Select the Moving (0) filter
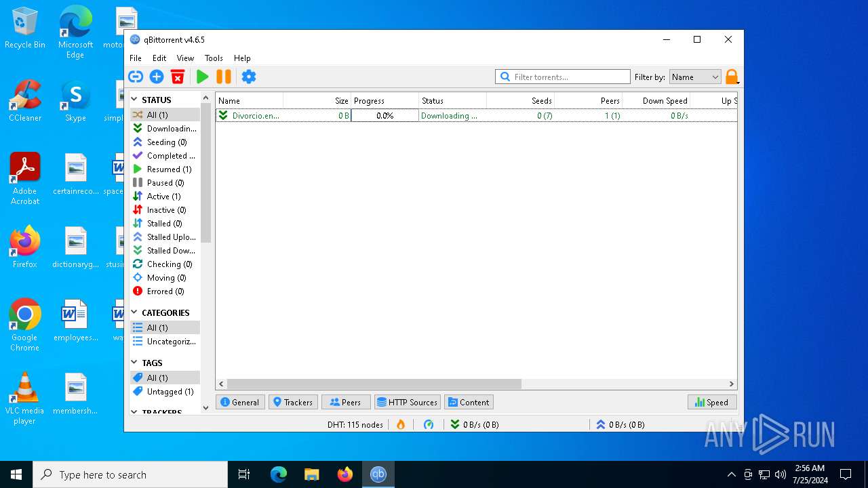 (165, 277)
